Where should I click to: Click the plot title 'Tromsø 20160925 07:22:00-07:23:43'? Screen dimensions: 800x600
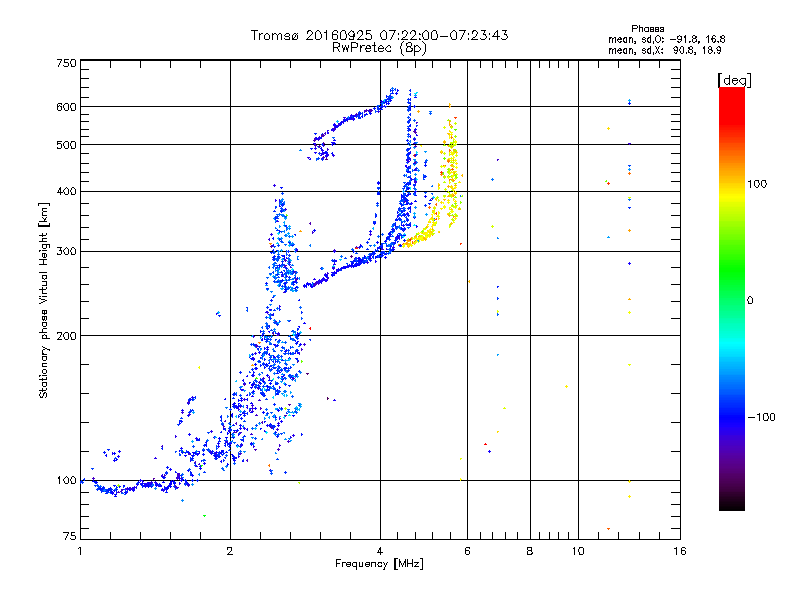379,35
